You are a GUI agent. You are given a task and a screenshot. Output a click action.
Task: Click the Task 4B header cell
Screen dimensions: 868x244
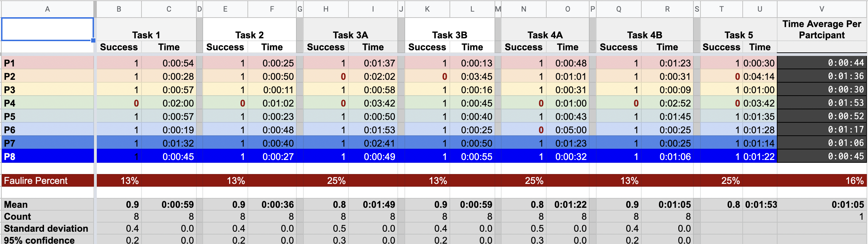pos(644,30)
